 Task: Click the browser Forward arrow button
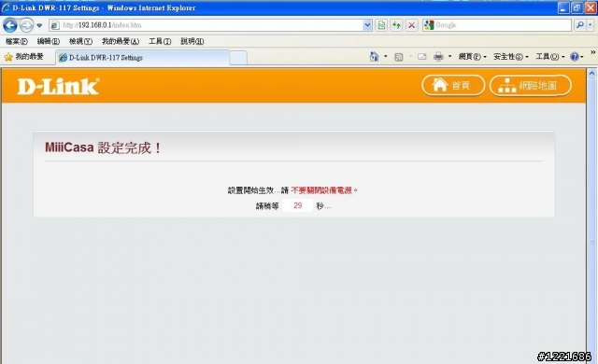point(26,25)
